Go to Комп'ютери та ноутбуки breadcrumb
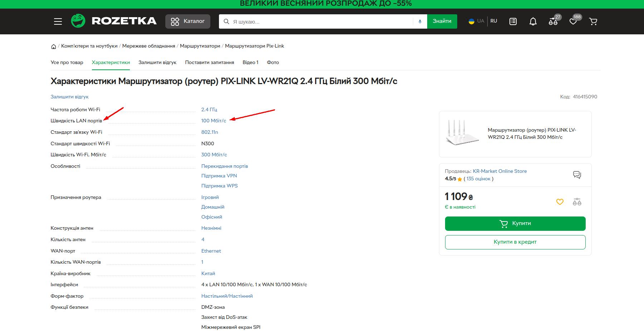The width and height of the screenshot is (644, 331). click(x=89, y=46)
